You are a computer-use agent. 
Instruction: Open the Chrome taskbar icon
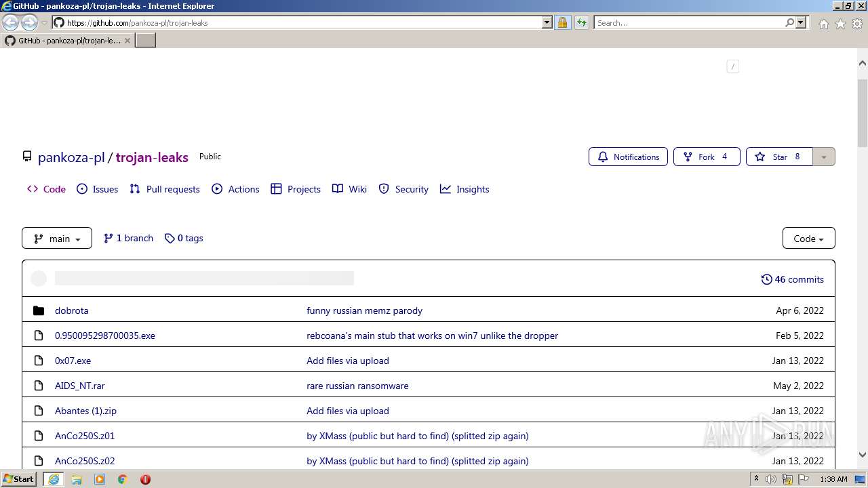tap(122, 479)
